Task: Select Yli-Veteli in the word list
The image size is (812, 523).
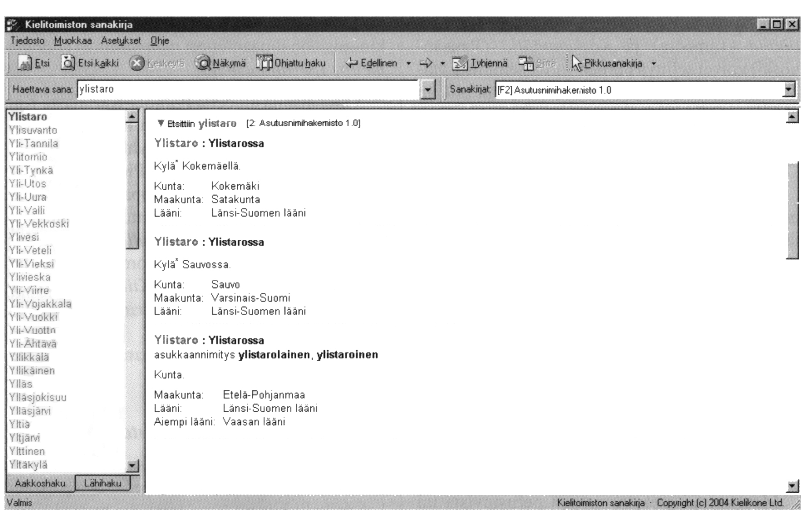Action: point(30,250)
